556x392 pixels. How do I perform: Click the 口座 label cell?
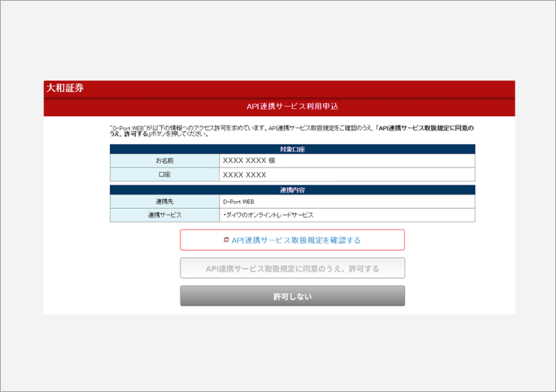[x=165, y=175]
